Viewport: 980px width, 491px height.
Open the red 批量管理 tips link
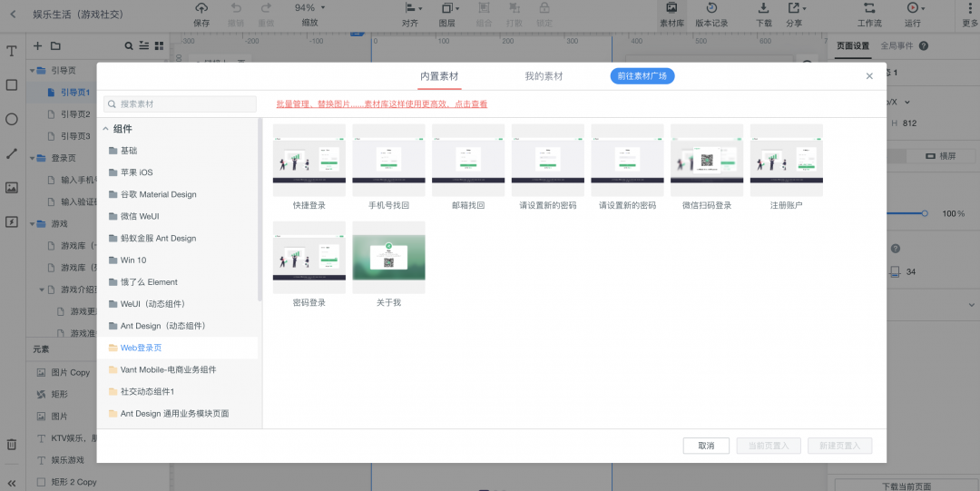382,104
